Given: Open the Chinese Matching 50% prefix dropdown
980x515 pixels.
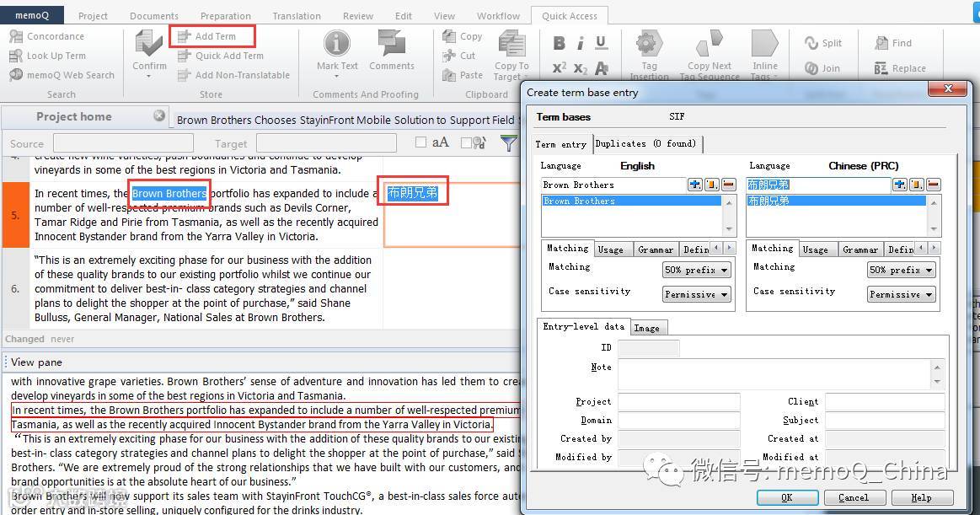Looking at the screenshot, I should pyautogui.click(x=902, y=270).
